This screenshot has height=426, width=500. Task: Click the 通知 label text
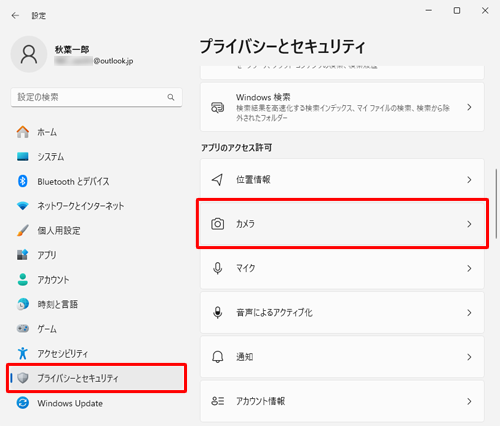pyautogui.click(x=245, y=357)
